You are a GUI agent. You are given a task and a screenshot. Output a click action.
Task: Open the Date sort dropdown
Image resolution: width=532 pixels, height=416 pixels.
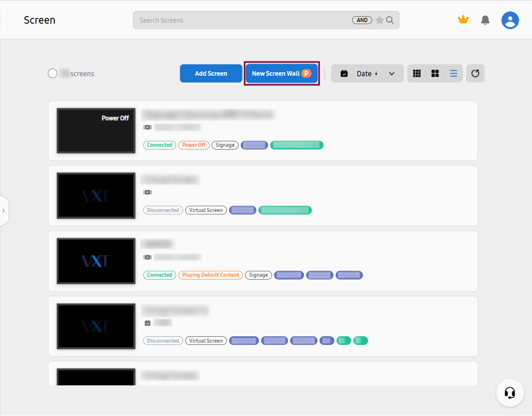[x=367, y=73]
